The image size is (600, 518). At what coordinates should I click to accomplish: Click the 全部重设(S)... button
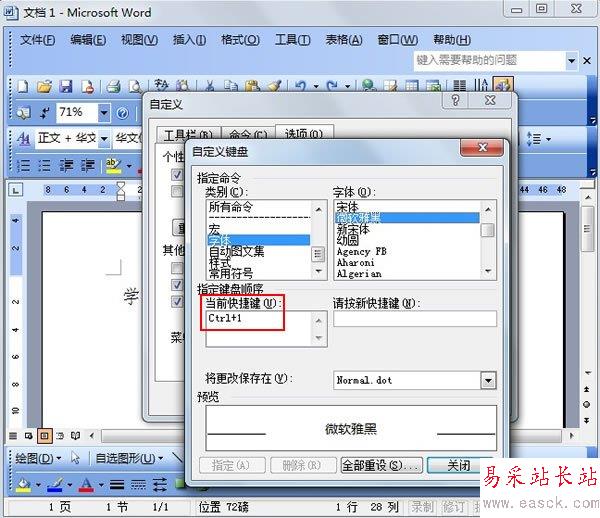382,465
